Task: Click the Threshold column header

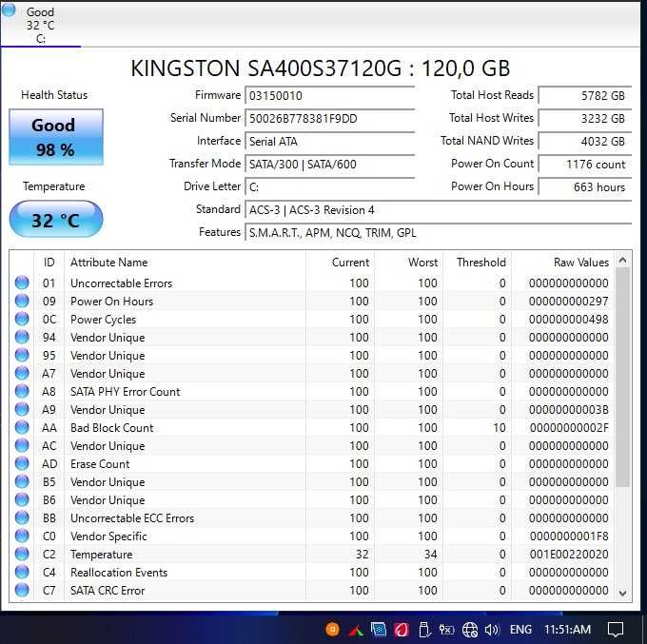Action: point(478,263)
